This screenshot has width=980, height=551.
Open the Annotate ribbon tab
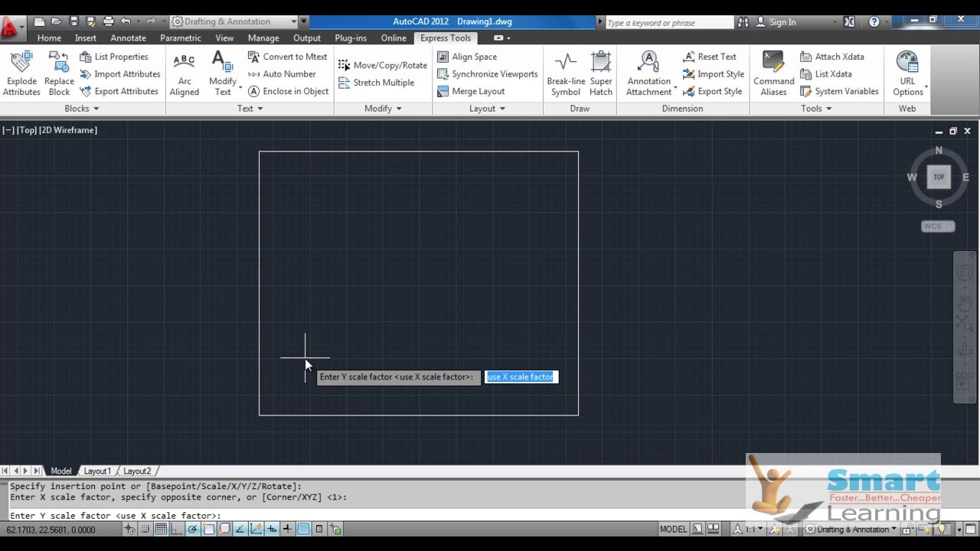pos(128,37)
